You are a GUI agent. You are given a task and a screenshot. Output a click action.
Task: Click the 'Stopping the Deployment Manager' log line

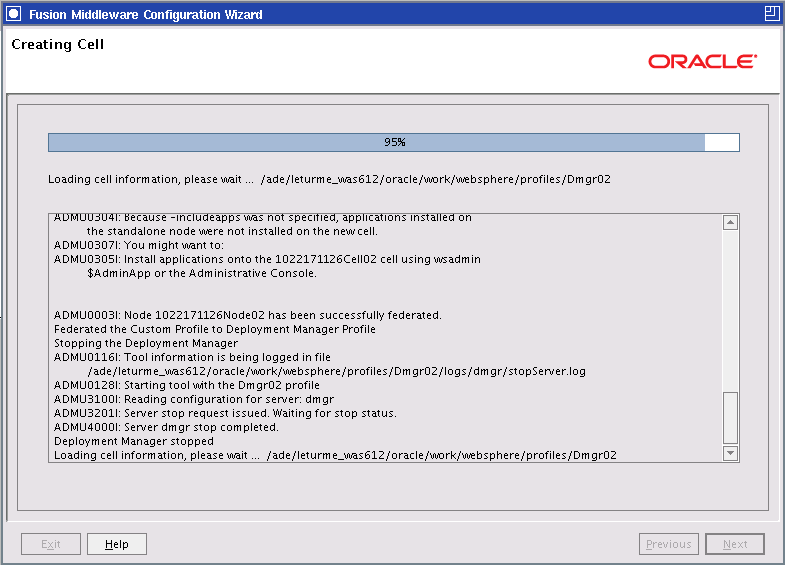146,343
